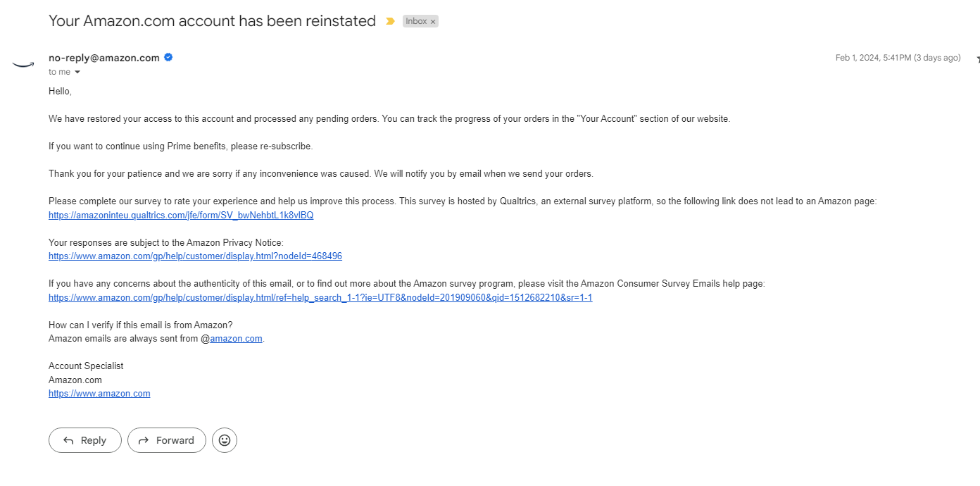Remove the Inbox label with its x

tap(433, 22)
